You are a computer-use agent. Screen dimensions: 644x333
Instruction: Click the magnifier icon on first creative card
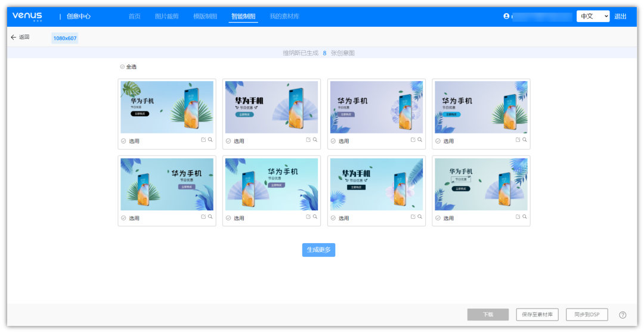click(210, 140)
